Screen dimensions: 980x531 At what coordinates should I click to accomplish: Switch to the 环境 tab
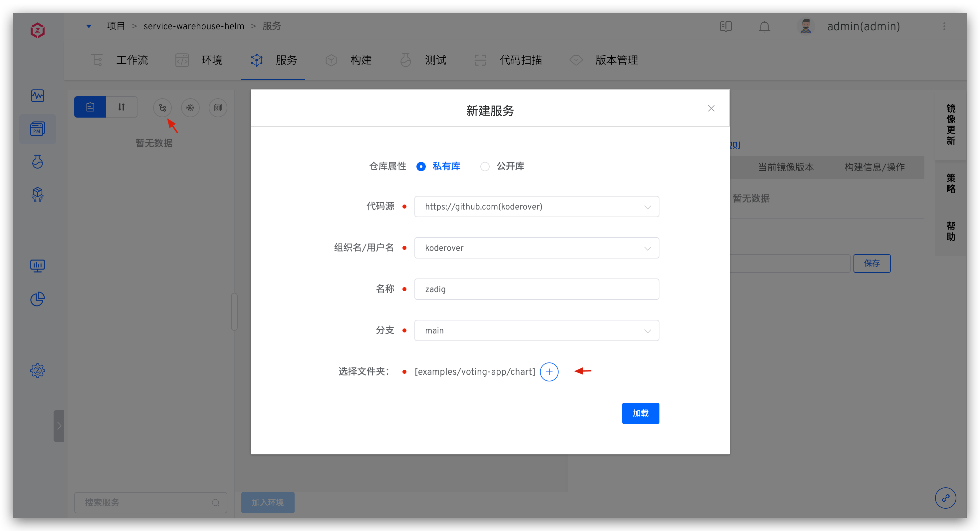click(199, 60)
